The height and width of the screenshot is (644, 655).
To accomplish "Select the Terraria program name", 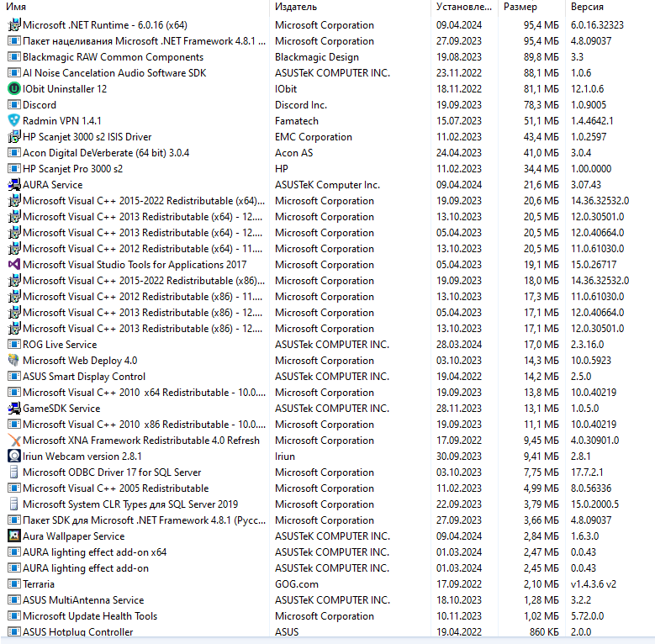I will pos(39,583).
